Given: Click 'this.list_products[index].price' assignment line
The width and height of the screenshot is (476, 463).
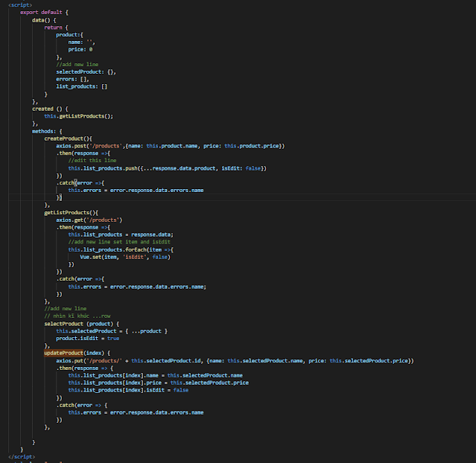Looking at the screenshot, I should click(x=159, y=383).
